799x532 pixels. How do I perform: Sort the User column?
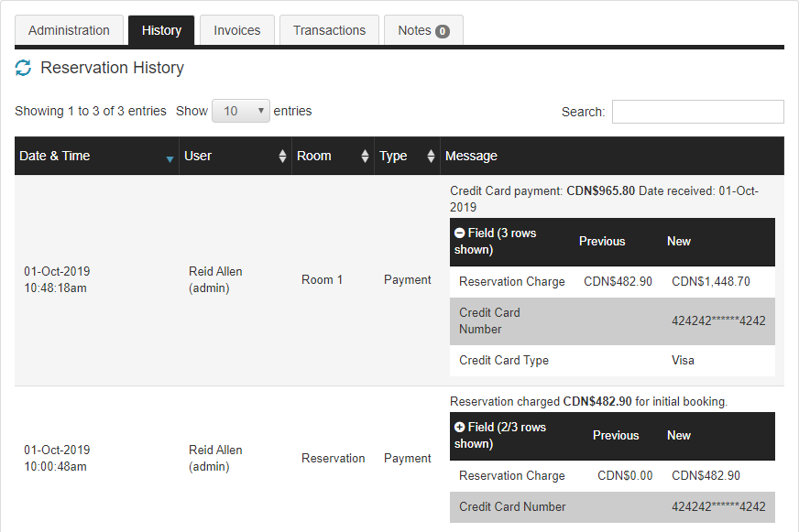pos(283,156)
